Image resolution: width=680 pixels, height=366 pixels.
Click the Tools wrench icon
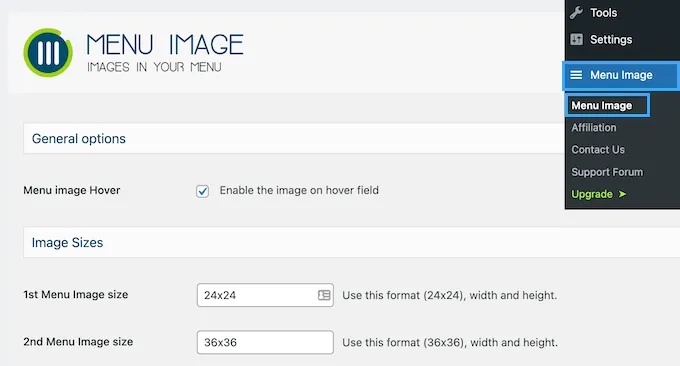point(576,13)
